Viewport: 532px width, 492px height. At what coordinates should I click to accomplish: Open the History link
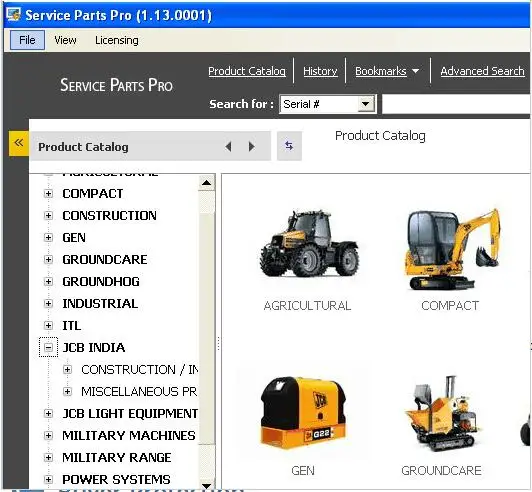(x=320, y=71)
